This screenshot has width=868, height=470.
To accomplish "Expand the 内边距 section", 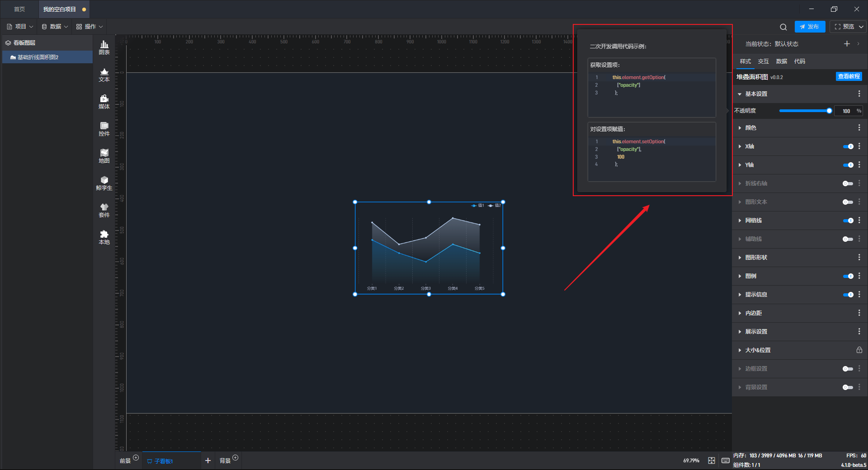I will click(740, 313).
